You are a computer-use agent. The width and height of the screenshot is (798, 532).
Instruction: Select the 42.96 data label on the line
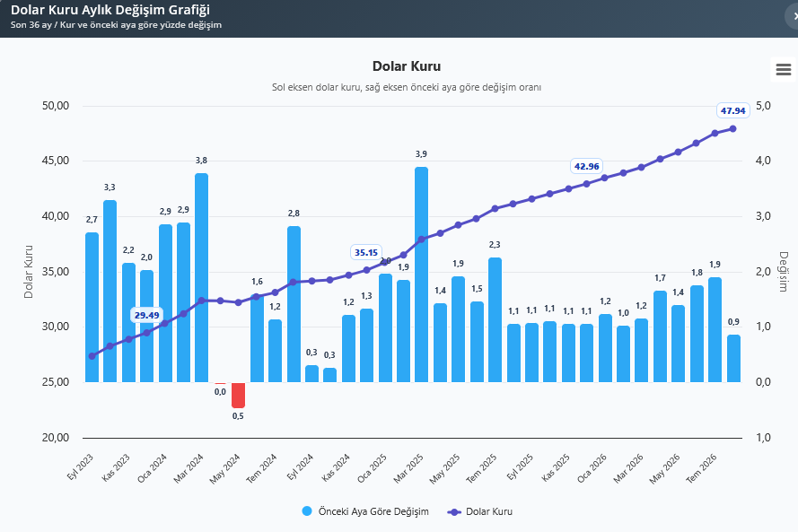pyautogui.click(x=586, y=166)
